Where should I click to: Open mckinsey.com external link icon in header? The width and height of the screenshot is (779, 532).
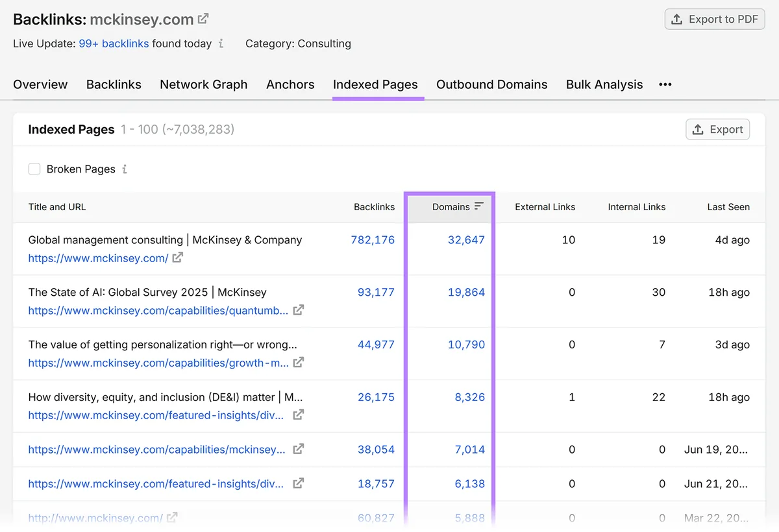203,19
